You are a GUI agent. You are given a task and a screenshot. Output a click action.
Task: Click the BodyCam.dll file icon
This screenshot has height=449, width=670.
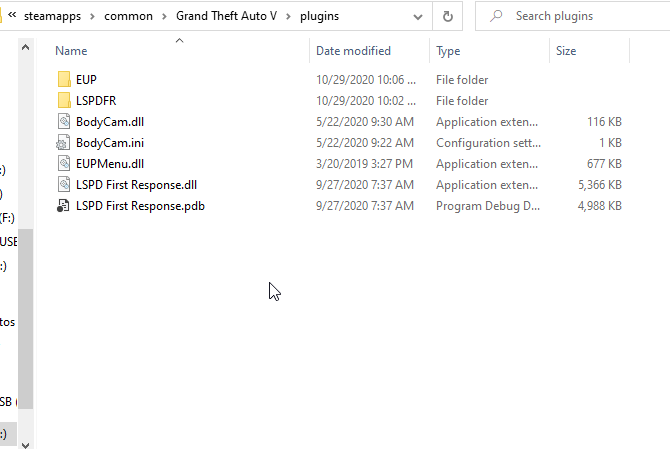click(x=64, y=121)
